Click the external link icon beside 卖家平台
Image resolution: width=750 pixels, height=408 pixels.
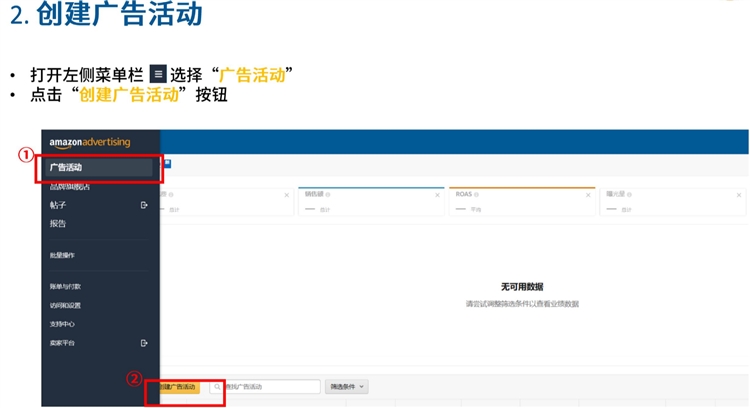point(143,343)
